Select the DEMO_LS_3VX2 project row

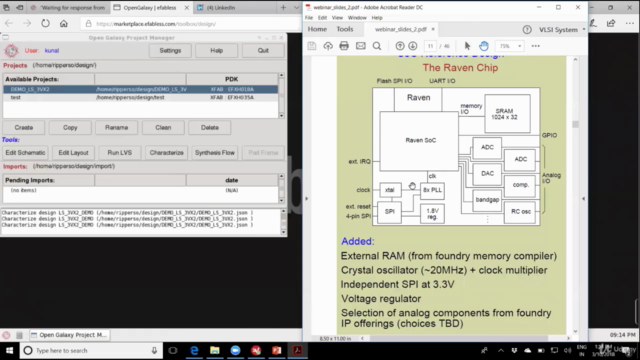click(x=140, y=89)
